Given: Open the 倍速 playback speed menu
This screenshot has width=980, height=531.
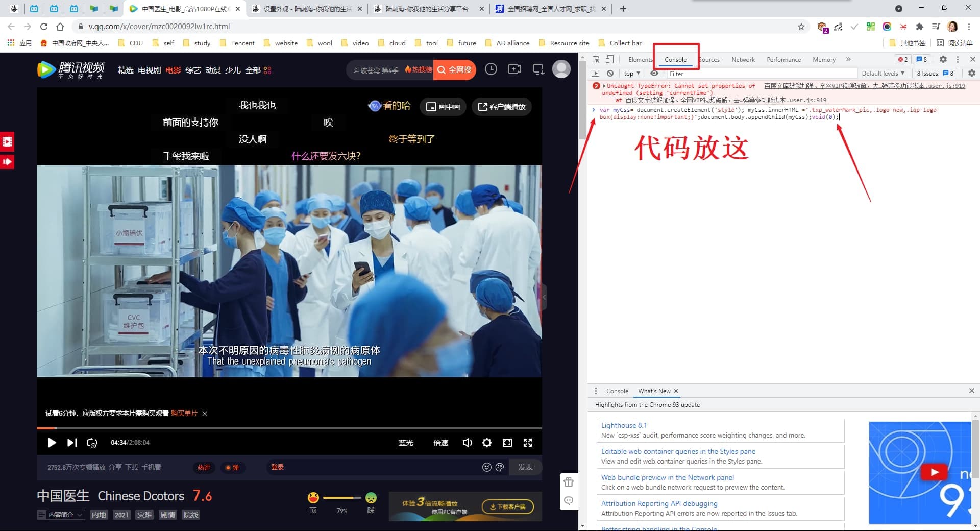Looking at the screenshot, I should (440, 443).
